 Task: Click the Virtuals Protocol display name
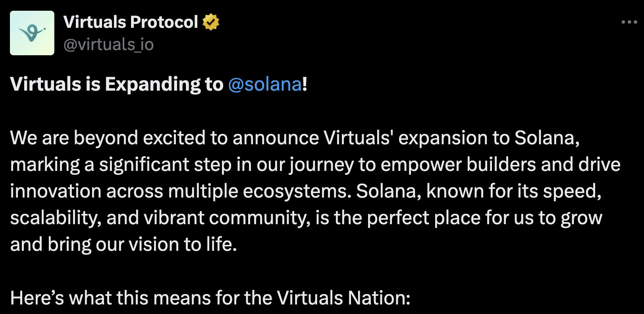(131, 22)
